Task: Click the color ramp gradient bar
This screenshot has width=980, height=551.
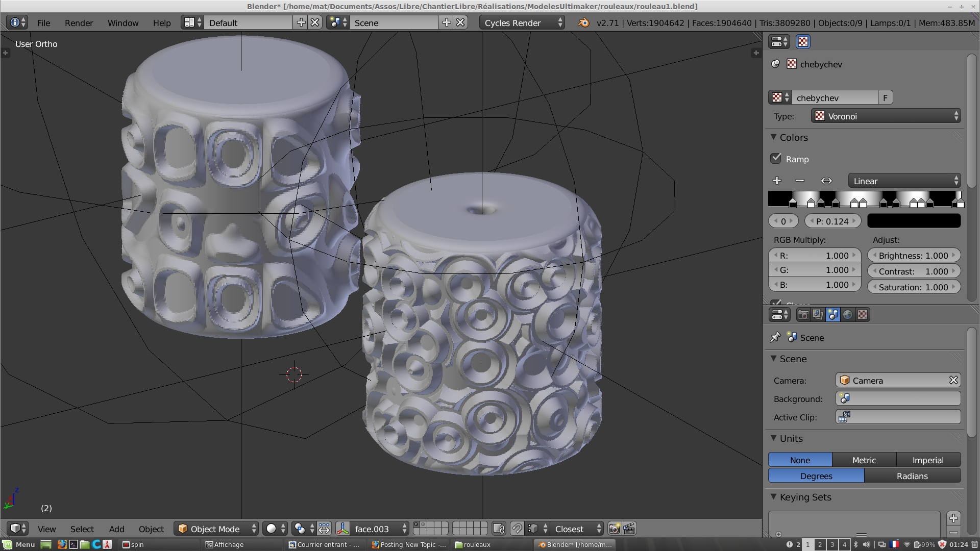Action: (865, 197)
